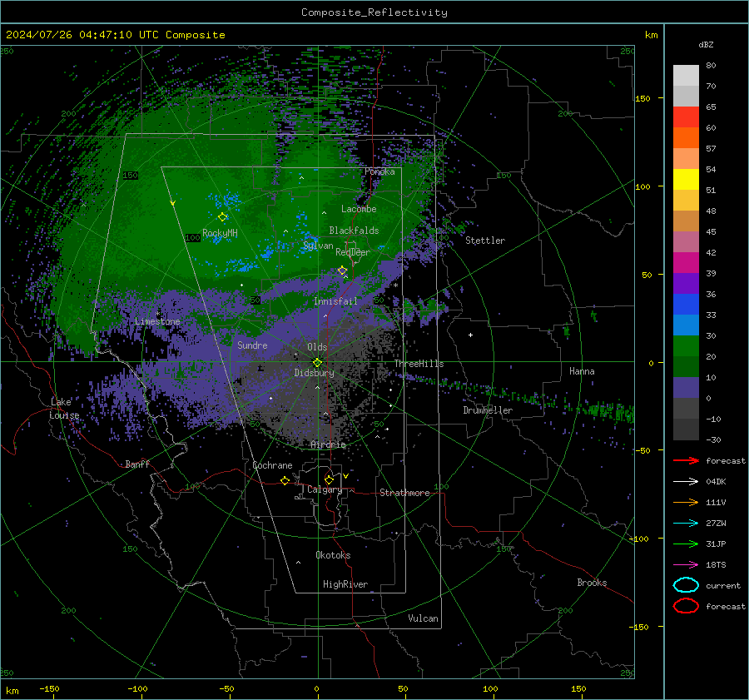Pick the blue swatch between 36 and 33
This screenshot has height=700, width=749.
coord(686,305)
